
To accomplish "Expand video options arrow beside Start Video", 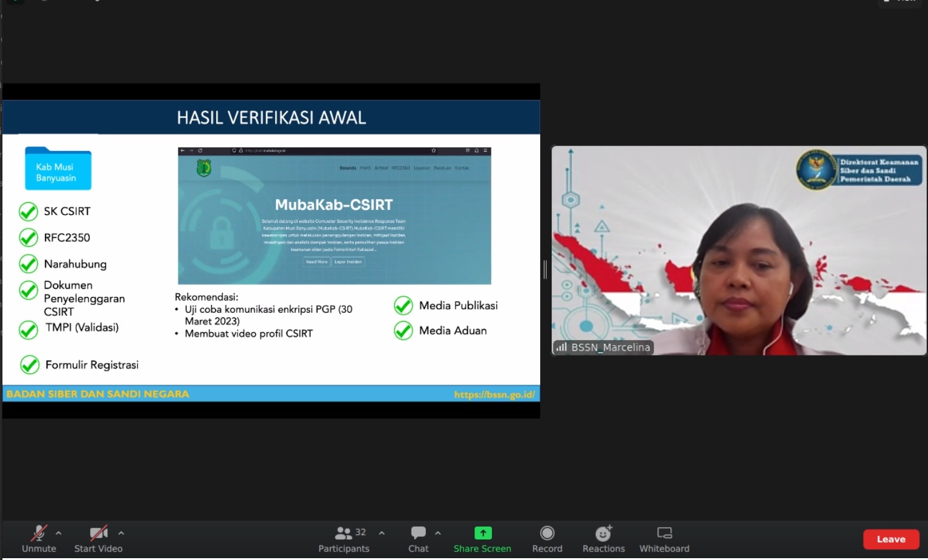I will [x=121, y=533].
